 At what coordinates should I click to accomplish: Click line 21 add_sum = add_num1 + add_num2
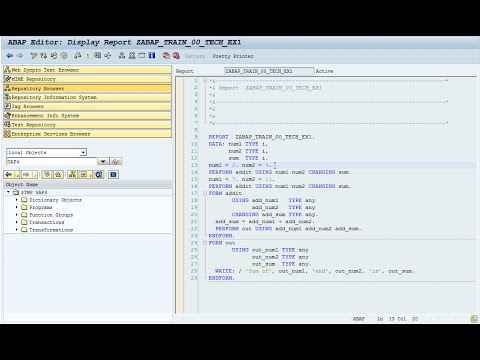265,221
